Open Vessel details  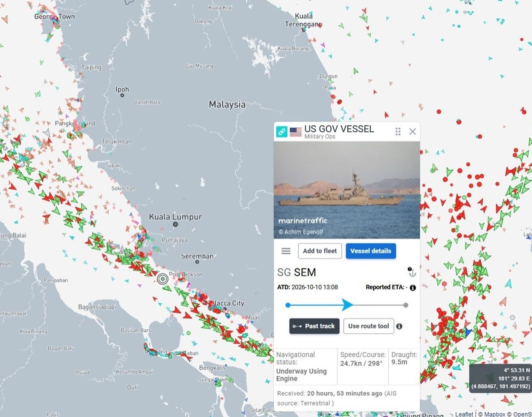371,251
